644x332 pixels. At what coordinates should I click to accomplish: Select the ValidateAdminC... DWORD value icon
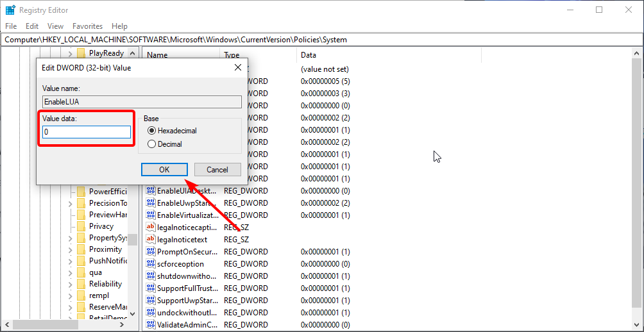(x=150, y=324)
